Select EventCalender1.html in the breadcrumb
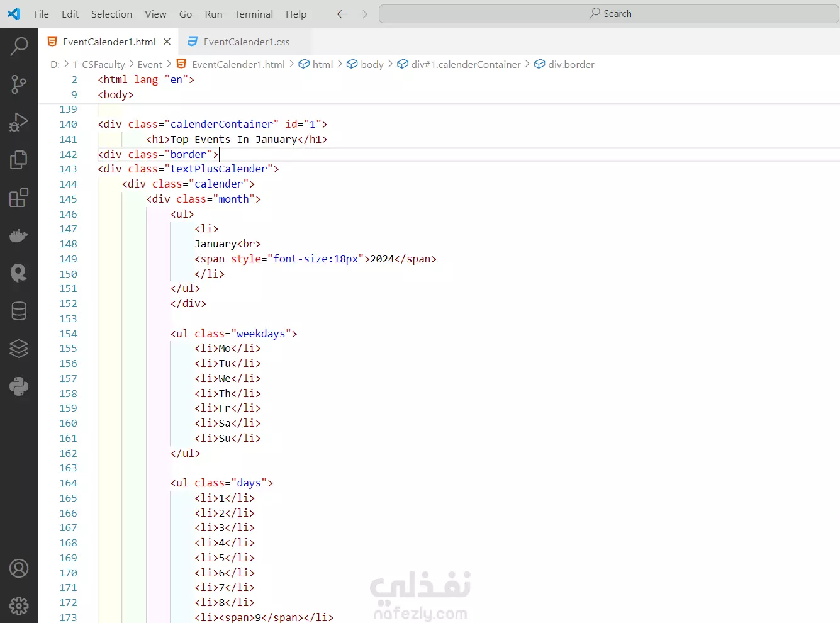The height and width of the screenshot is (623, 840). (x=238, y=64)
